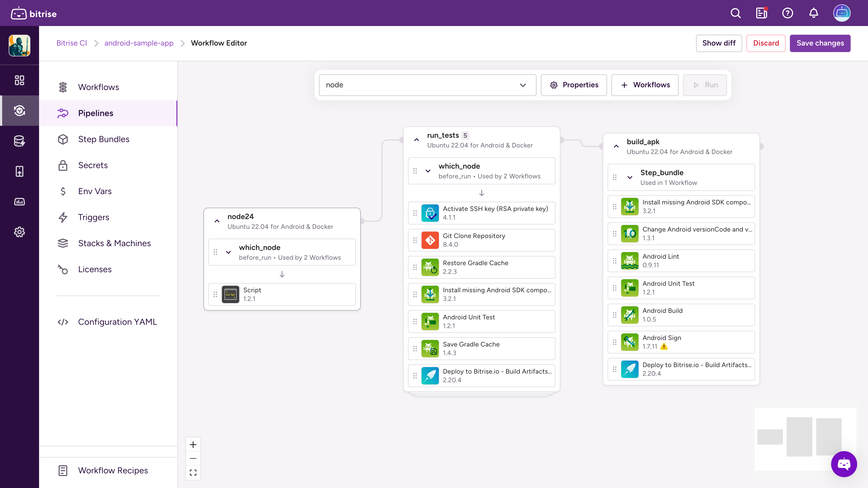
Task: Click the search icon in top bar
Action: coord(736,14)
